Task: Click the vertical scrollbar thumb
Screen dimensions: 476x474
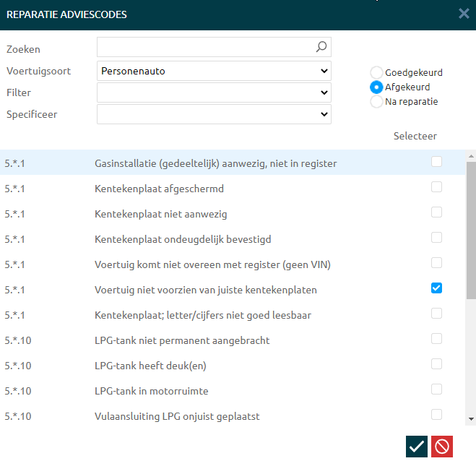Action: [x=471, y=230]
